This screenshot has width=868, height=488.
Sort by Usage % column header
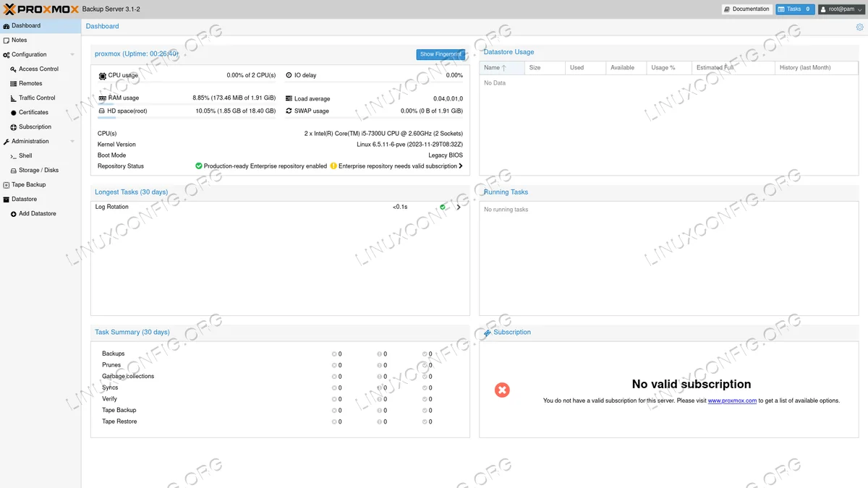click(668, 68)
